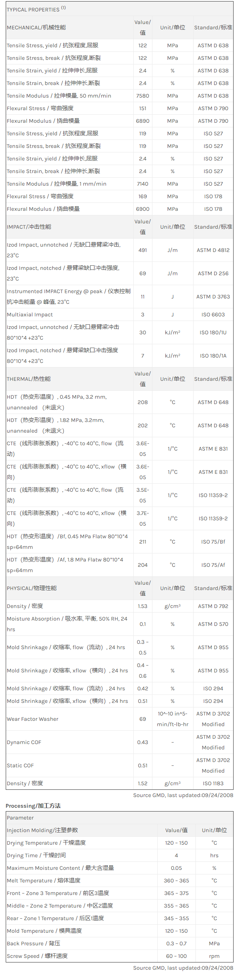237x980 pixels.
Task: Select the Wear Factor Washer label
Action: (32, 719)
